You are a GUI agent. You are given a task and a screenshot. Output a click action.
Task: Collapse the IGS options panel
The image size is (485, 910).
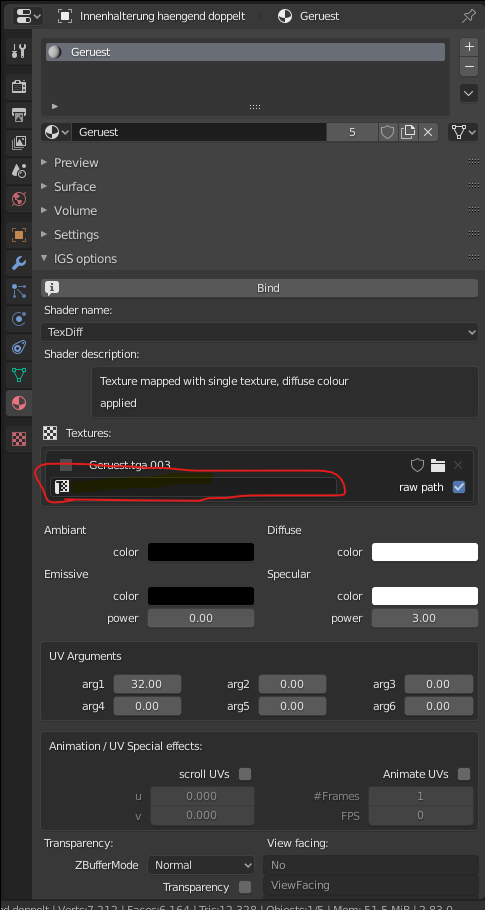click(85, 258)
